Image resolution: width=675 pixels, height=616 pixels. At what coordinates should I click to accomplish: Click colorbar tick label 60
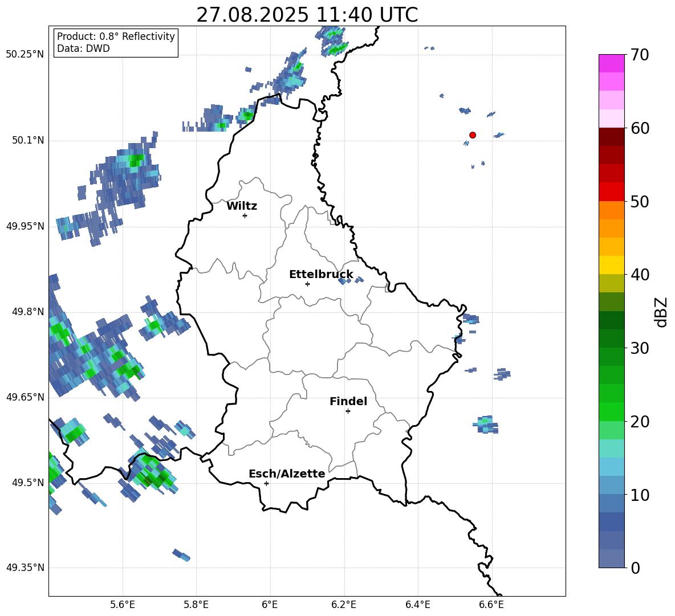click(640, 128)
